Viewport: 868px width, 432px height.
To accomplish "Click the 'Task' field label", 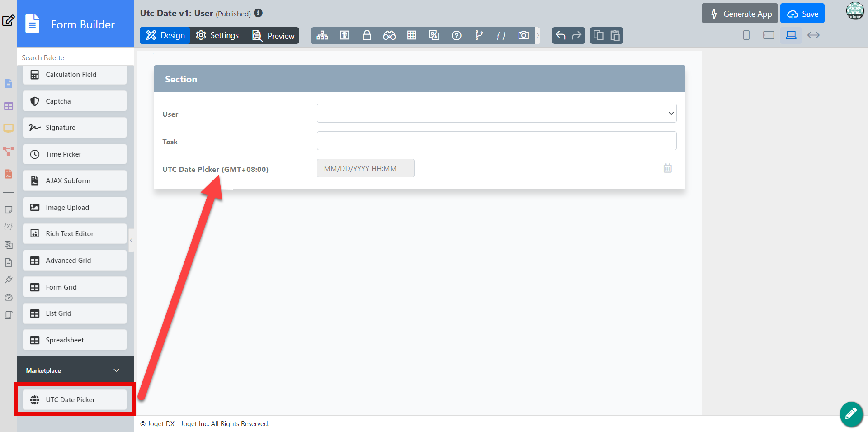I will point(170,142).
